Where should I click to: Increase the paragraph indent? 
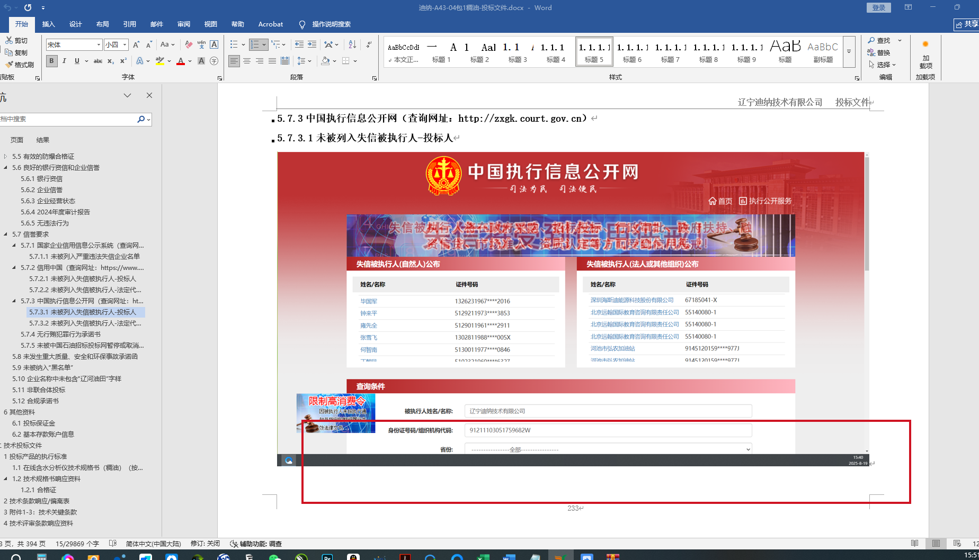312,45
